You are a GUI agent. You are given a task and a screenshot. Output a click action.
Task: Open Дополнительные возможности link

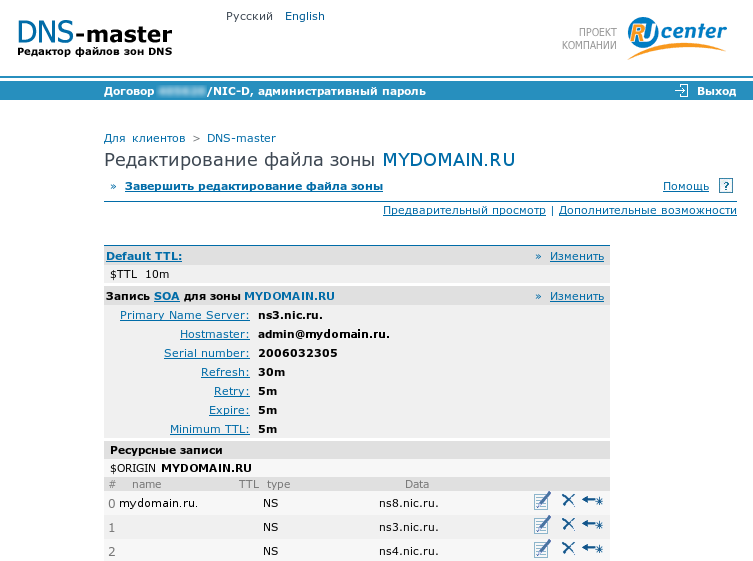point(647,210)
